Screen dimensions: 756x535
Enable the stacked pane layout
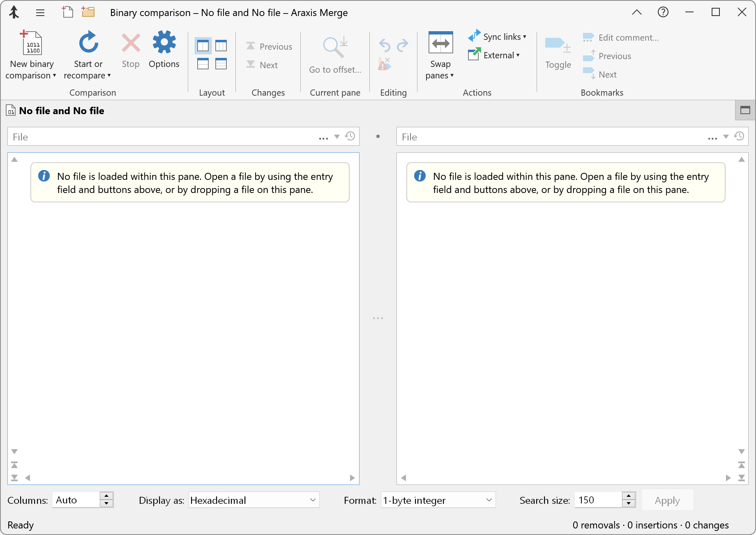(x=203, y=64)
